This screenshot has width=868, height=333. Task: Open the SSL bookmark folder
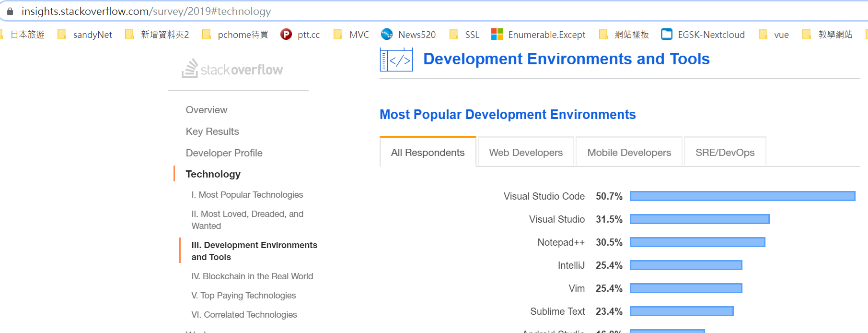[464, 35]
